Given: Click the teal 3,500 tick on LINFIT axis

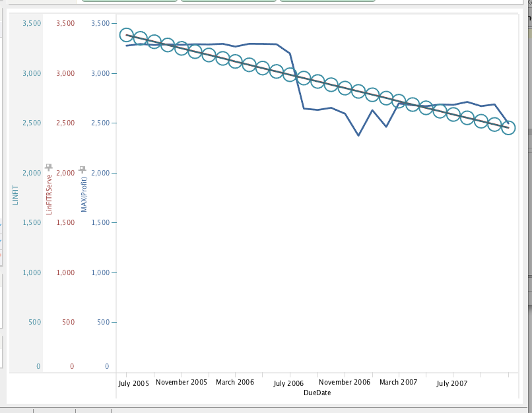Looking at the screenshot, I should (32, 23).
